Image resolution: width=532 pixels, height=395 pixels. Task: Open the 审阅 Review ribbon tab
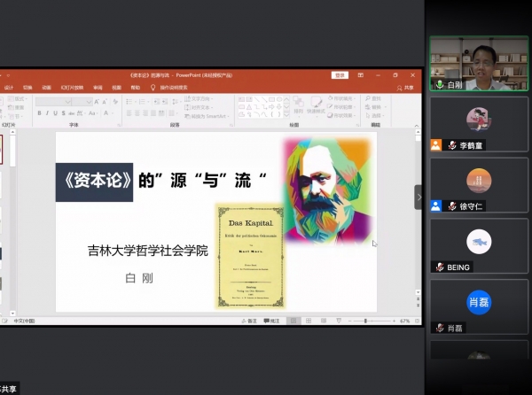98,88
